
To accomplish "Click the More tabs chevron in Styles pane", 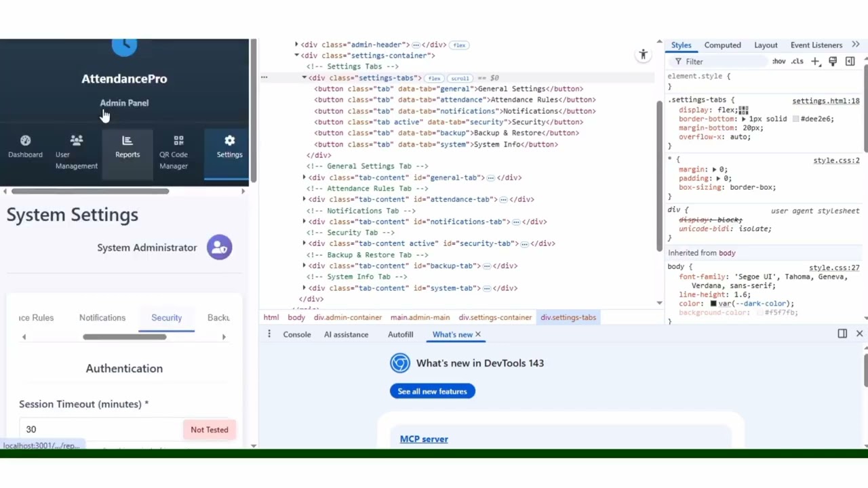I will pos(856,45).
